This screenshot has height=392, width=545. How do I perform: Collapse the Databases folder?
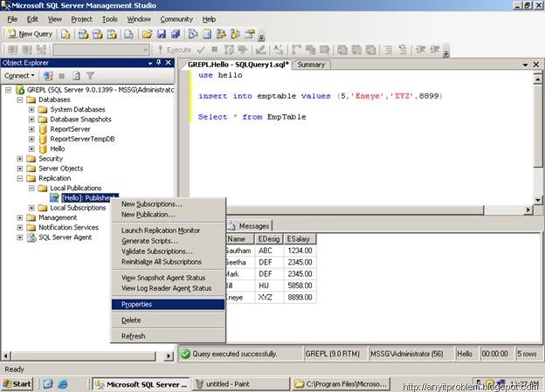tap(20, 100)
